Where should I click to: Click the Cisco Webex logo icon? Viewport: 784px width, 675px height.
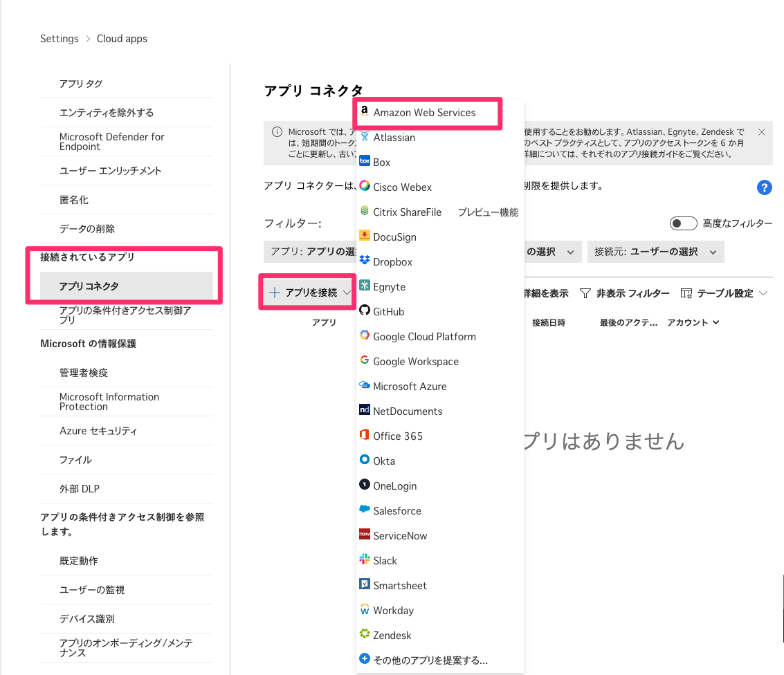pos(365,186)
